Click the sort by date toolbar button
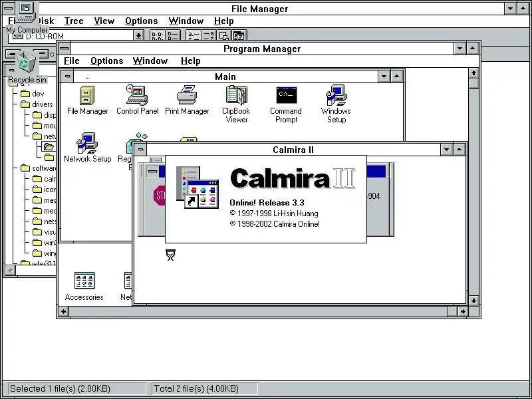 (x=239, y=36)
